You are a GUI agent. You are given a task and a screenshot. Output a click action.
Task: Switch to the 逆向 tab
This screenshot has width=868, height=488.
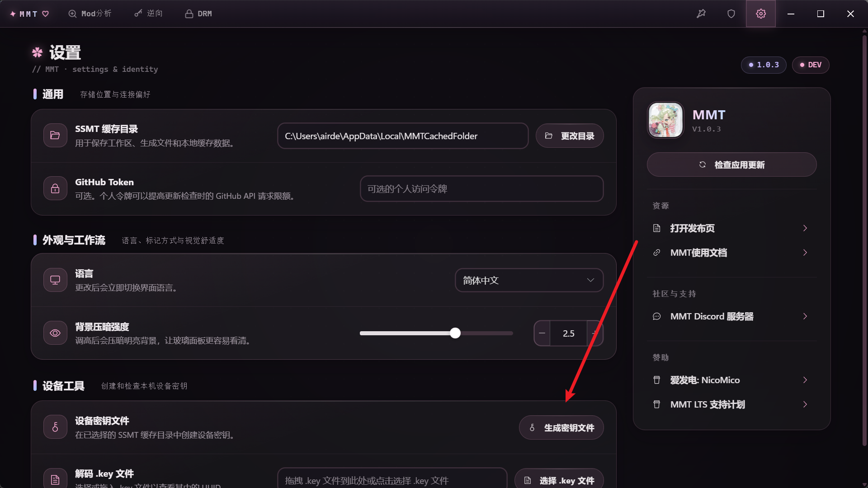pos(148,14)
